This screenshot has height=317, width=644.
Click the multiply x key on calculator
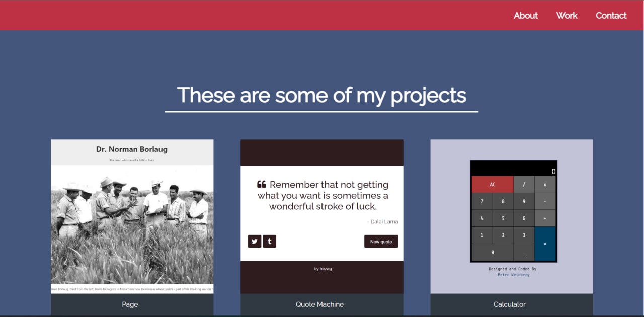[x=545, y=185]
